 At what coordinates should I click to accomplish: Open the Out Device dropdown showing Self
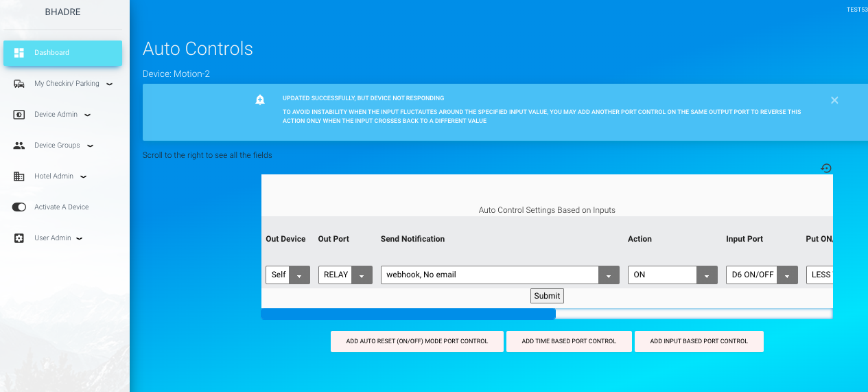288,275
